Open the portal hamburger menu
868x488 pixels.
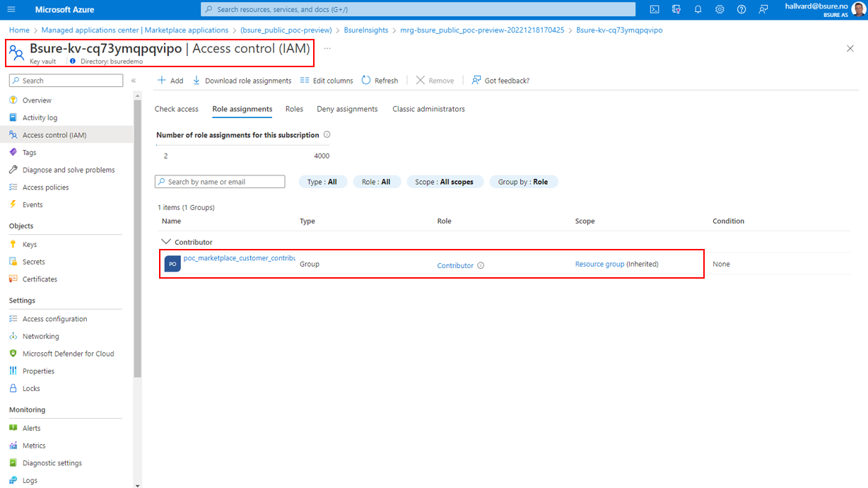tap(11, 10)
